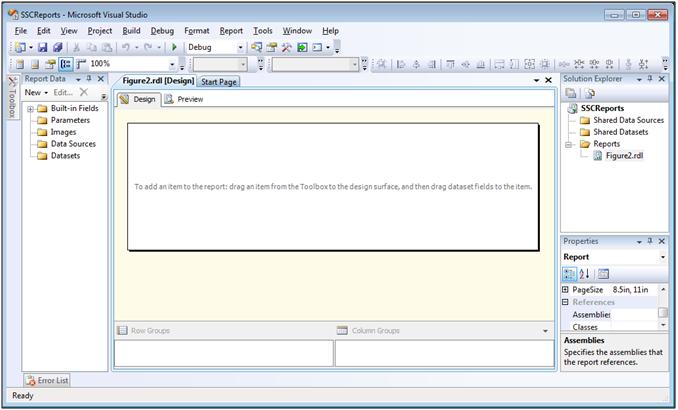Open the Build menu
The image size is (678, 410).
tap(131, 31)
